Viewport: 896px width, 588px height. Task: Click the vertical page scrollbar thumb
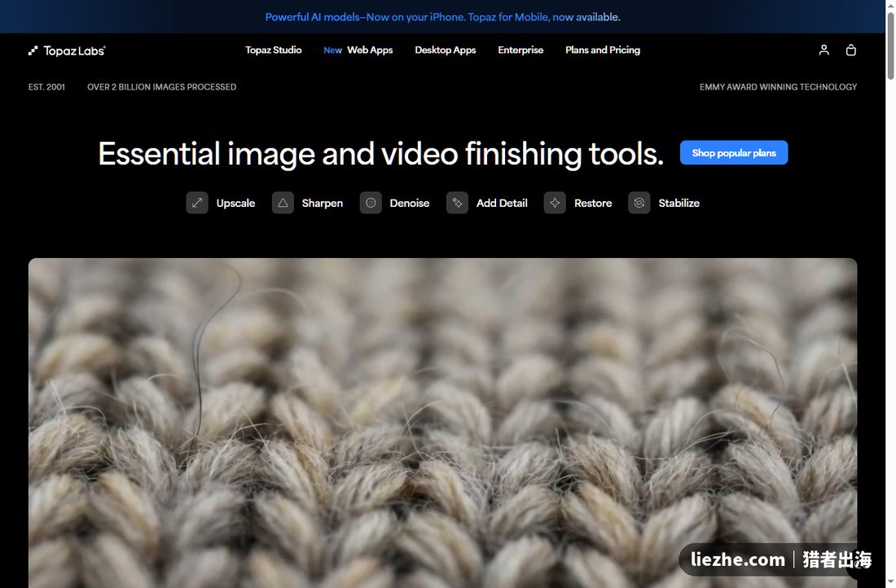tap(890, 46)
